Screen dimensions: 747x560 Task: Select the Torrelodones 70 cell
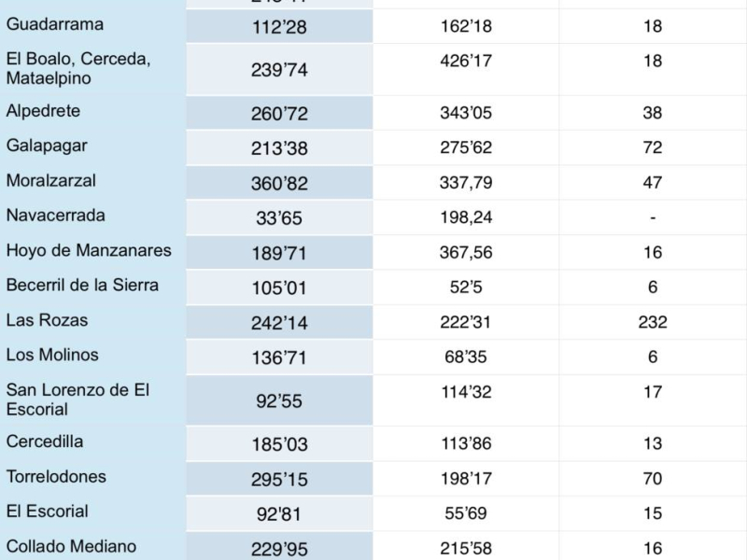[x=652, y=479]
